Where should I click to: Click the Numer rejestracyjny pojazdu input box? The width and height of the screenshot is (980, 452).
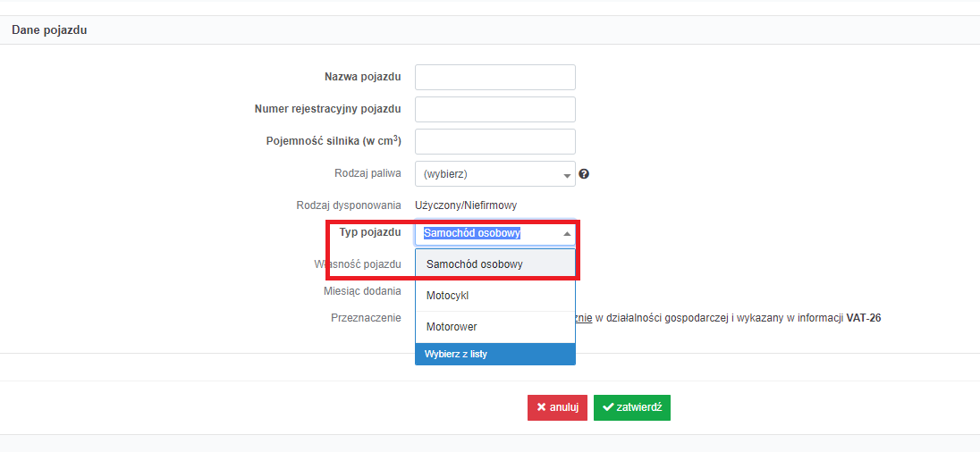point(495,109)
